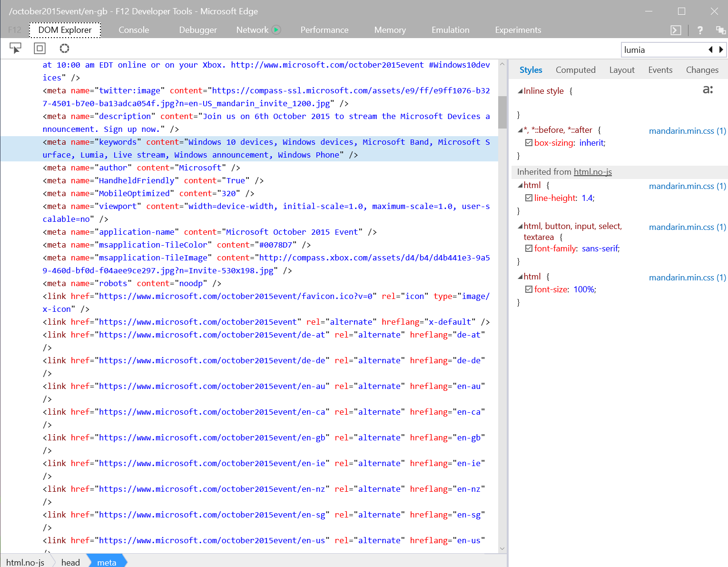Show pseudo-states with the a: icon
The height and width of the screenshot is (567, 728).
pos(708,90)
